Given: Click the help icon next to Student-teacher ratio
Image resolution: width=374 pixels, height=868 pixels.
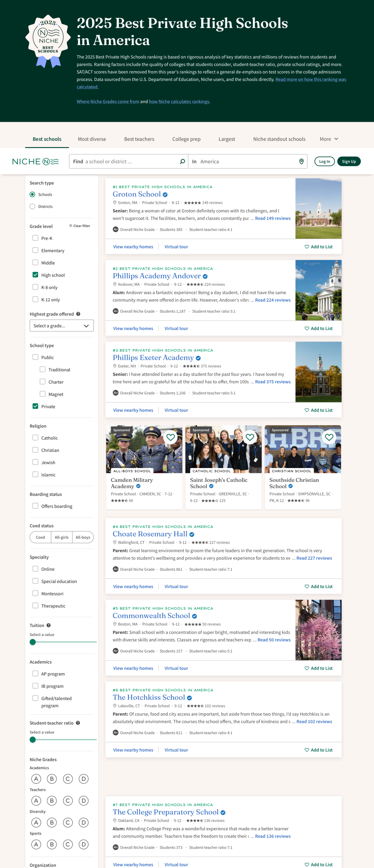Looking at the screenshot, I should [78, 723].
